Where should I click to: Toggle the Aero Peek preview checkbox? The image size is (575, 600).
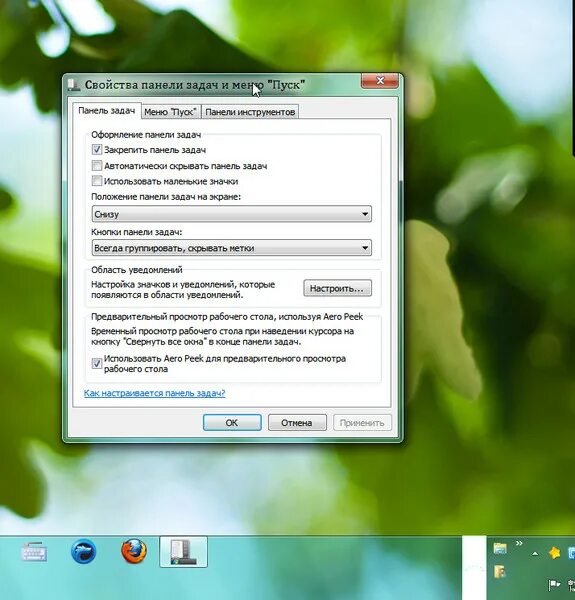pyautogui.click(x=97, y=363)
